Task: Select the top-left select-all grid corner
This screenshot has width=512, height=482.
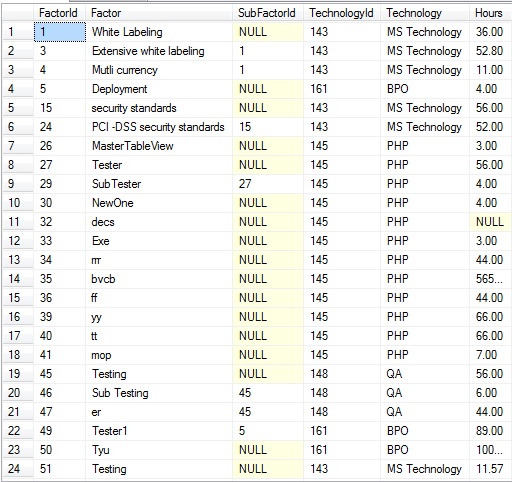Action: coord(18,13)
